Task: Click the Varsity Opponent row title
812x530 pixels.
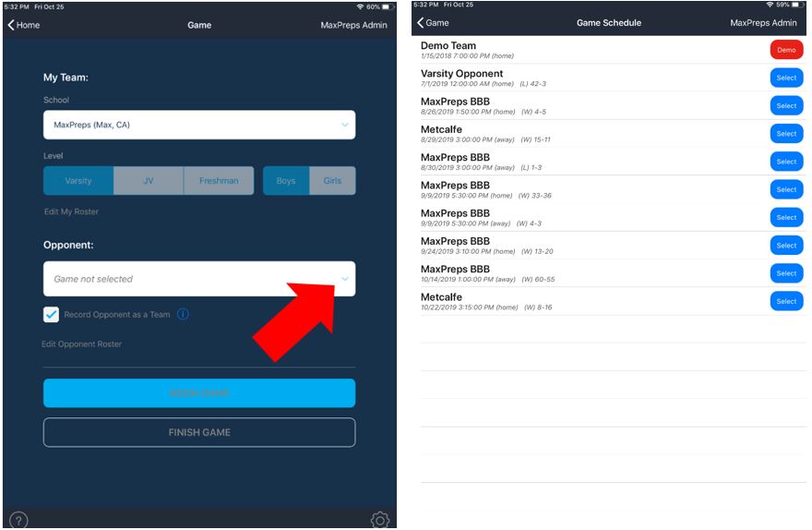Action: [461, 74]
